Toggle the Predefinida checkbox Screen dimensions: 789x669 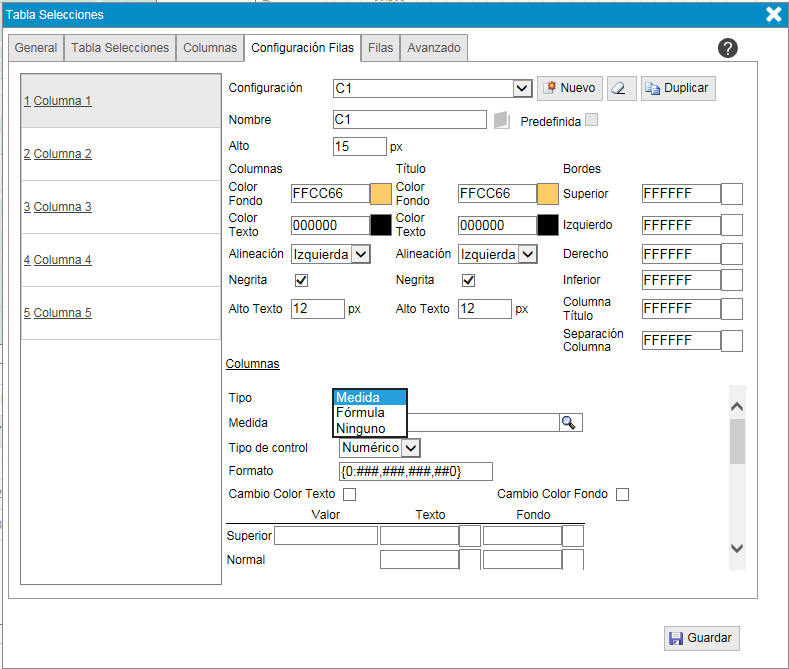click(x=592, y=120)
